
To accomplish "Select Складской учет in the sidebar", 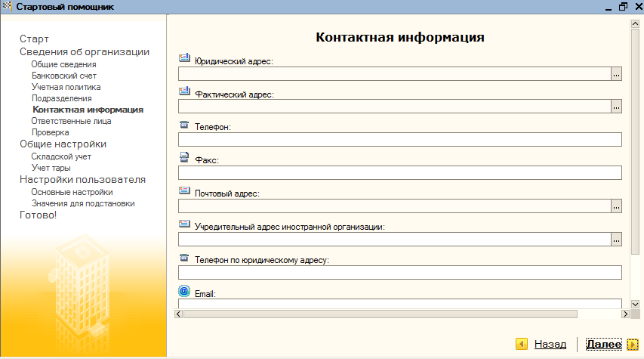I will 61,156.
